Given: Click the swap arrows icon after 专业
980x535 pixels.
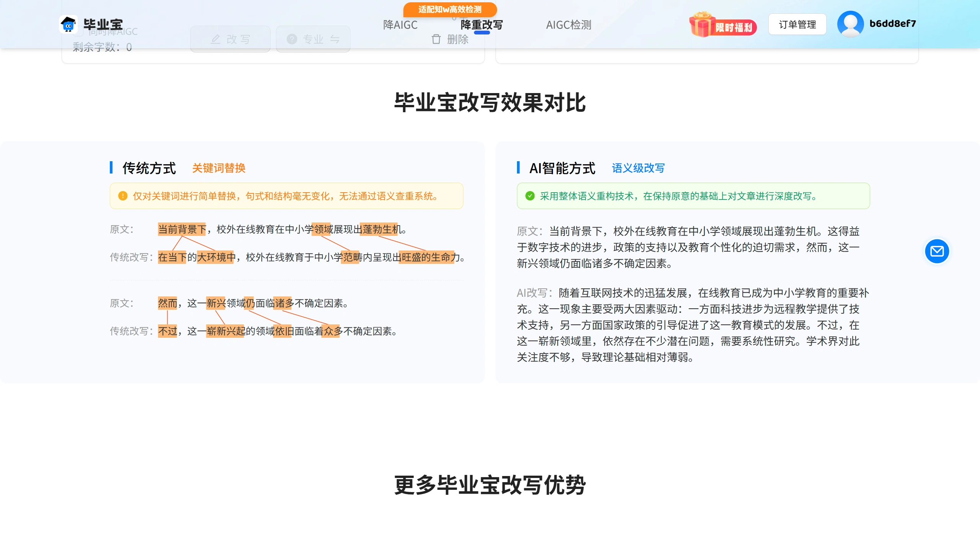Looking at the screenshot, I should click(x=335, y=39).
